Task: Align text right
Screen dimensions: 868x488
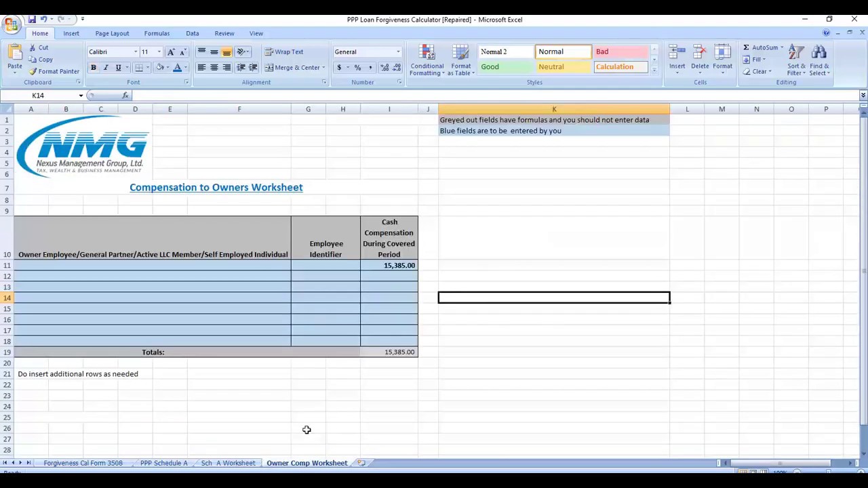Action: pos(226,68)
